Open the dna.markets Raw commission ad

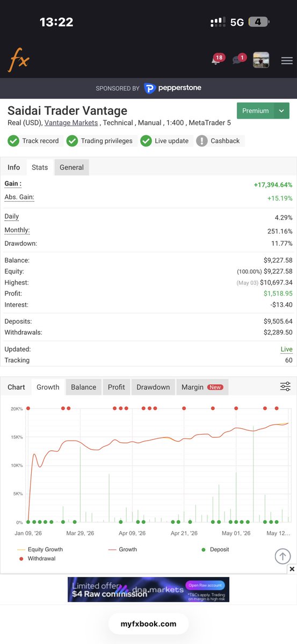point(148,589)
